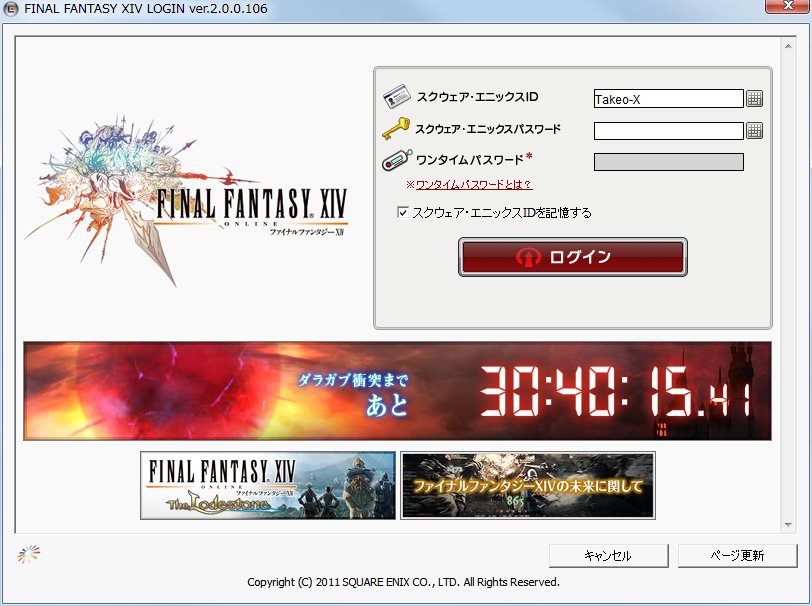The image size is (812, 606).
Task: Click the Copyright (C) 2011 SQUARE ENIX text
Action: coord(403,582)
